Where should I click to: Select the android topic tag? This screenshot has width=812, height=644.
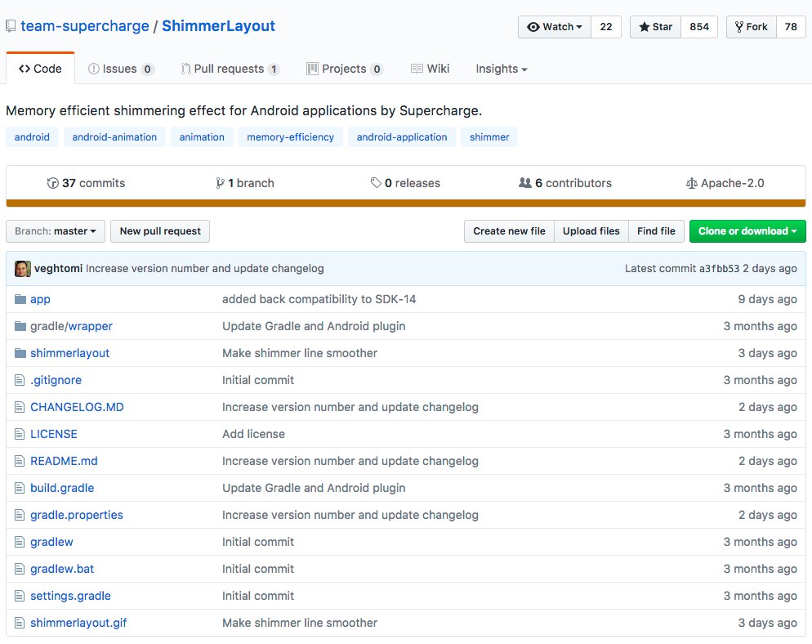pos(32,136)
